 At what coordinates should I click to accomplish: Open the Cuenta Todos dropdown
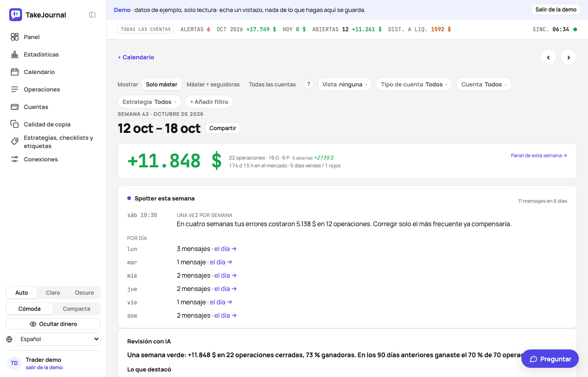point(484,84)
